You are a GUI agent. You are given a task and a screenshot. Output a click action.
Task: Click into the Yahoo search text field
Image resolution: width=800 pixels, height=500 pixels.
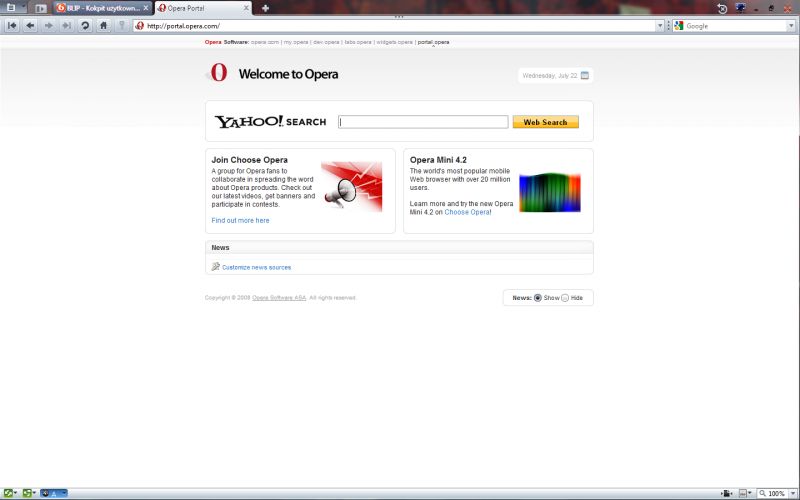pyautogui.click(x=423, y=122)
